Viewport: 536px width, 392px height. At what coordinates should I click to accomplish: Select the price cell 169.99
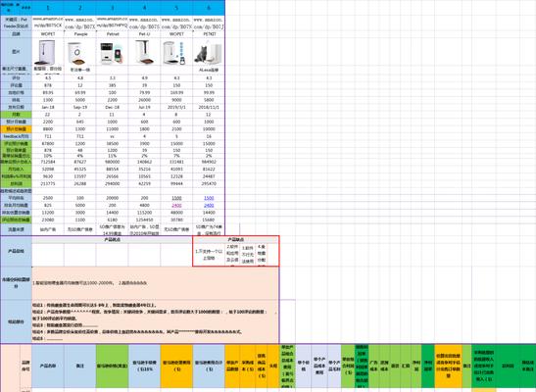(176, 93)
